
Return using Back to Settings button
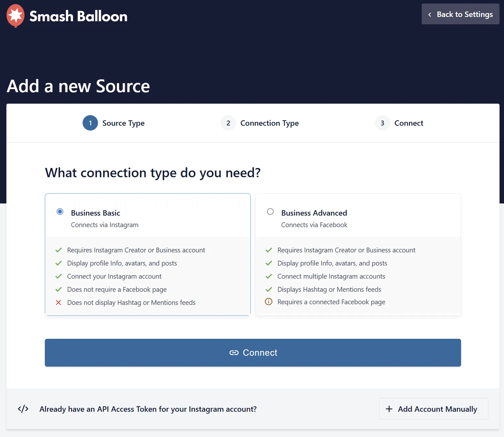(460, 14)
